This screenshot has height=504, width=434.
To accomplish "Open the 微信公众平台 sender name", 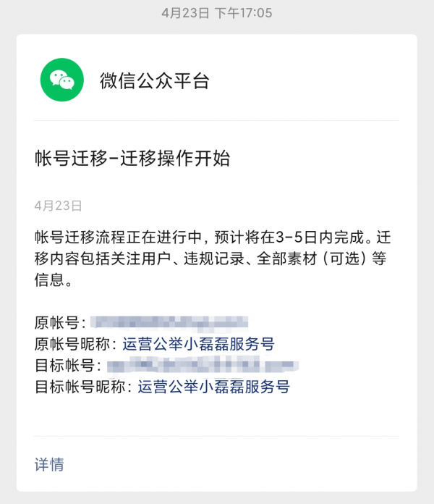I will 155,80.
